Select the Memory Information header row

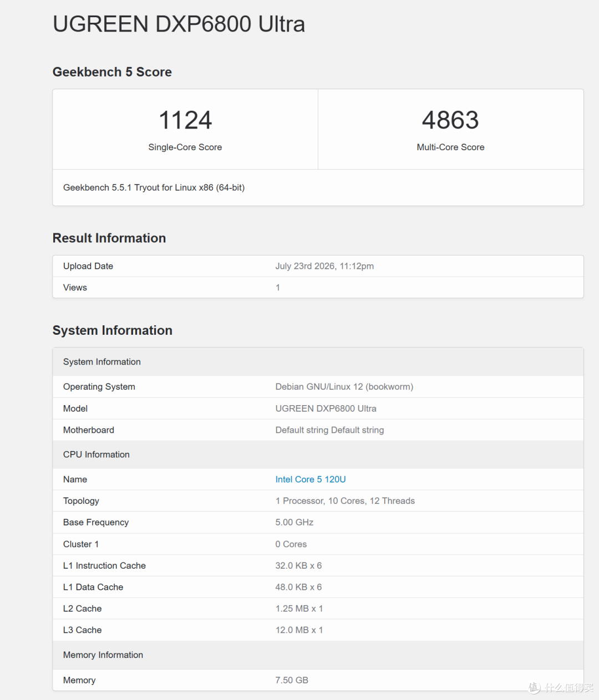pos(318,655)
